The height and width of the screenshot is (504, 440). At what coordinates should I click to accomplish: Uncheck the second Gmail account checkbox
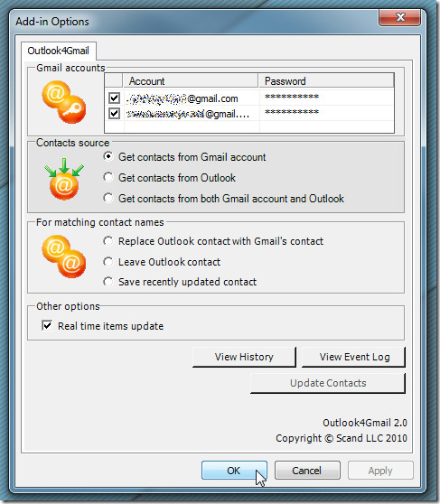coord(114,113)
